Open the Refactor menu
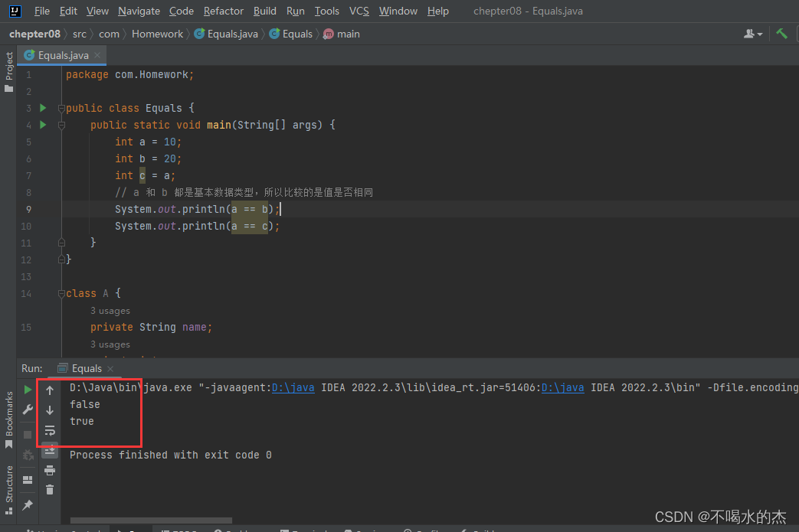Screen dimensions: 799x532 pos(223,11)
